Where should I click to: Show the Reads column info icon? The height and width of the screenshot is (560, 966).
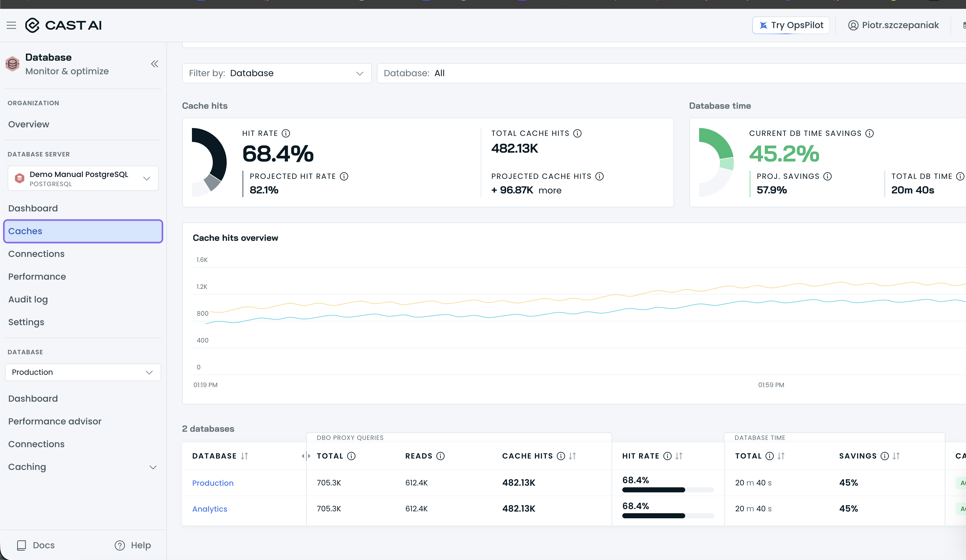[440, 456]
